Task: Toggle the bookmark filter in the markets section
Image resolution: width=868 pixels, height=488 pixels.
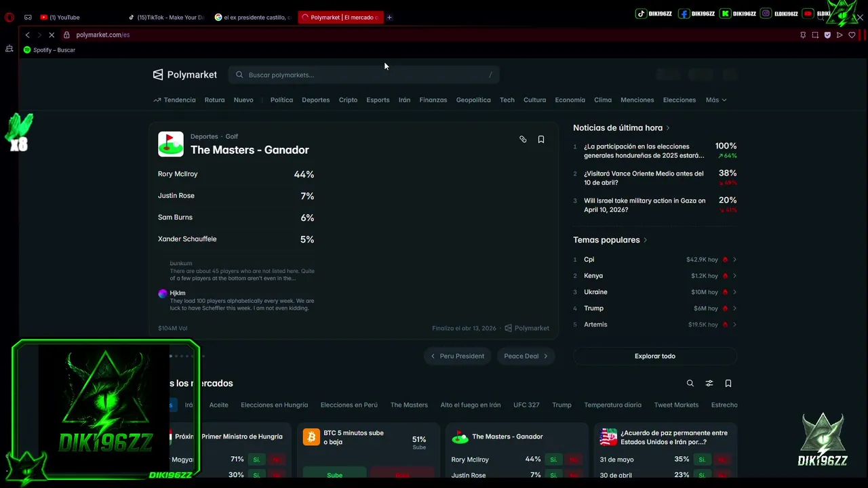Action: point(728,383)
